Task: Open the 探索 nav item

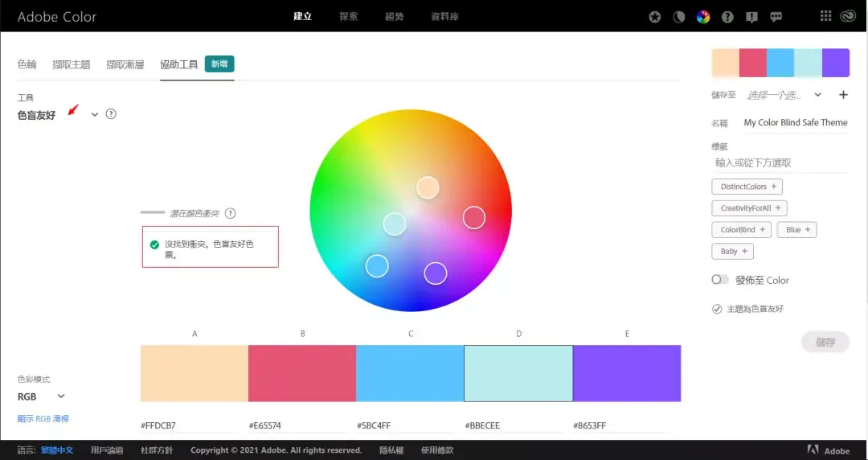Action: [348, 16]
